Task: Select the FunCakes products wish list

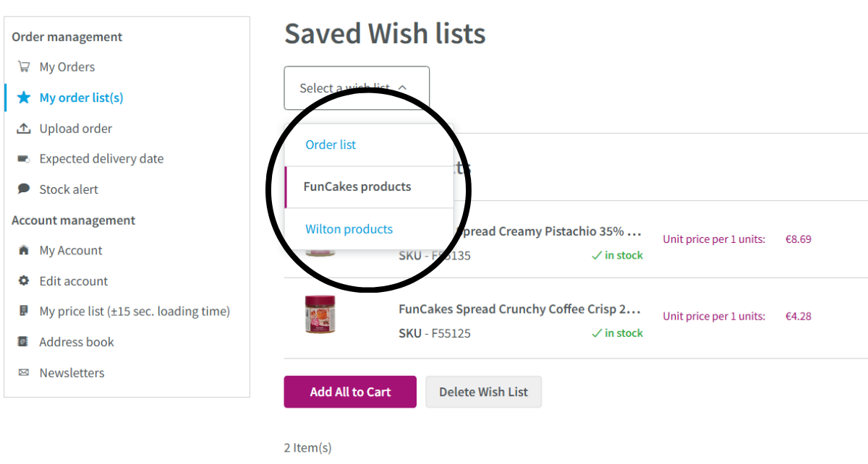Action: (x=357, y=187)
